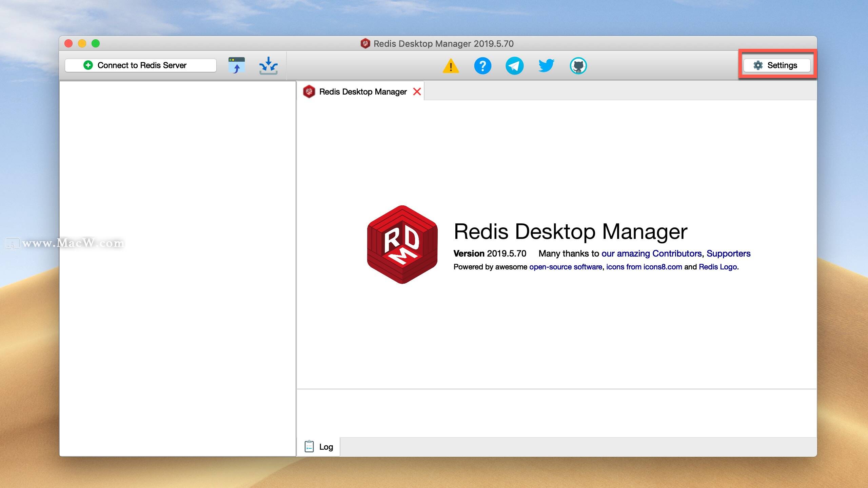Visit the project GitHub via the cat icon
868x488 pixels.
[578, 66]
